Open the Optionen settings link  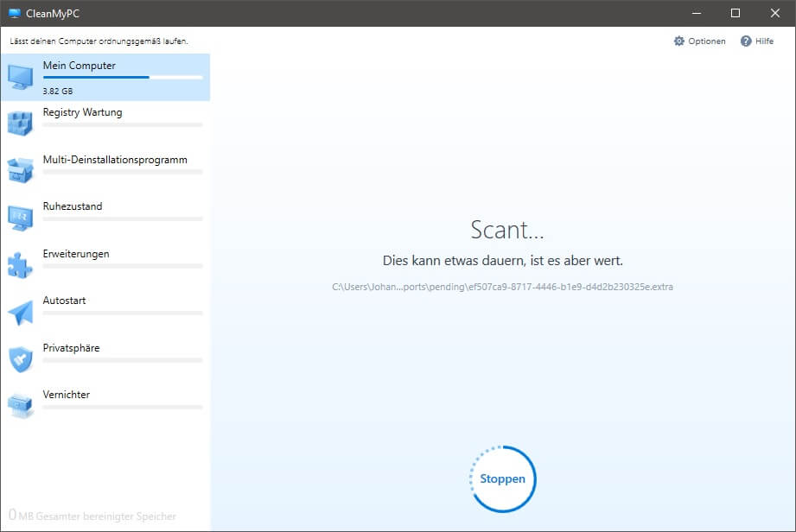[706, 41]
